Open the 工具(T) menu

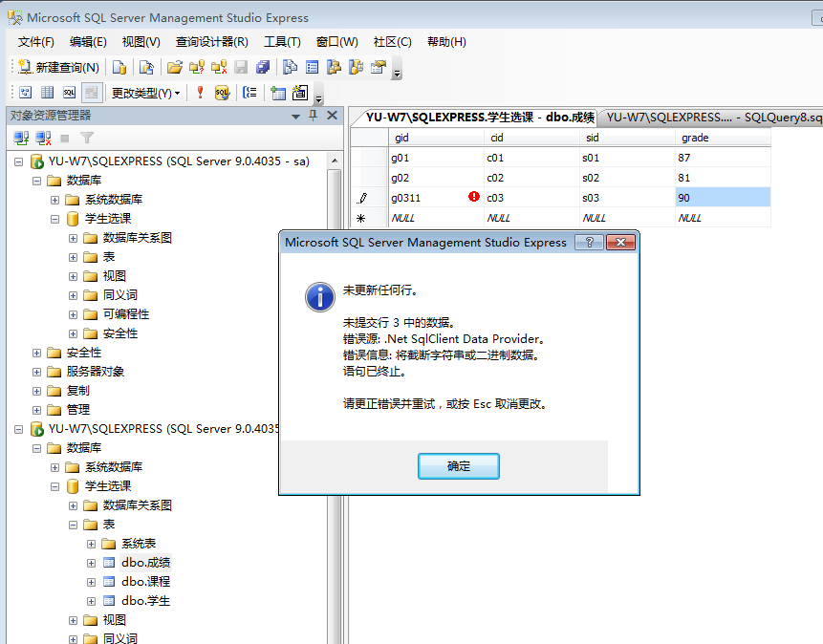tap(282, 42)
